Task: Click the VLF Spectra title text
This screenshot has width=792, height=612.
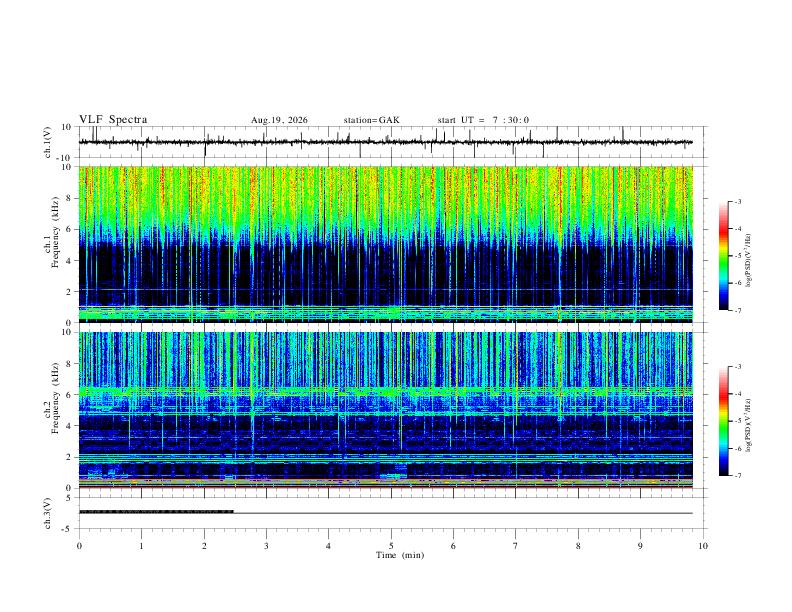Action: click(x=113, y=120)
